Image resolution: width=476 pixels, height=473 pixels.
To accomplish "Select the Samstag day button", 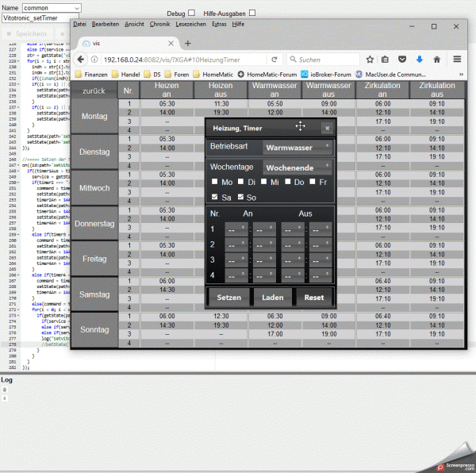I will pos(94,294).
